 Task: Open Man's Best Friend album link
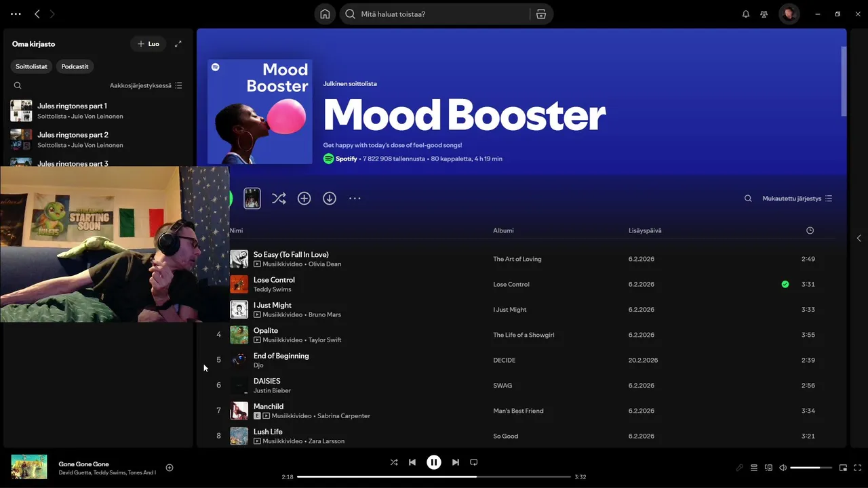pos(518,411)
